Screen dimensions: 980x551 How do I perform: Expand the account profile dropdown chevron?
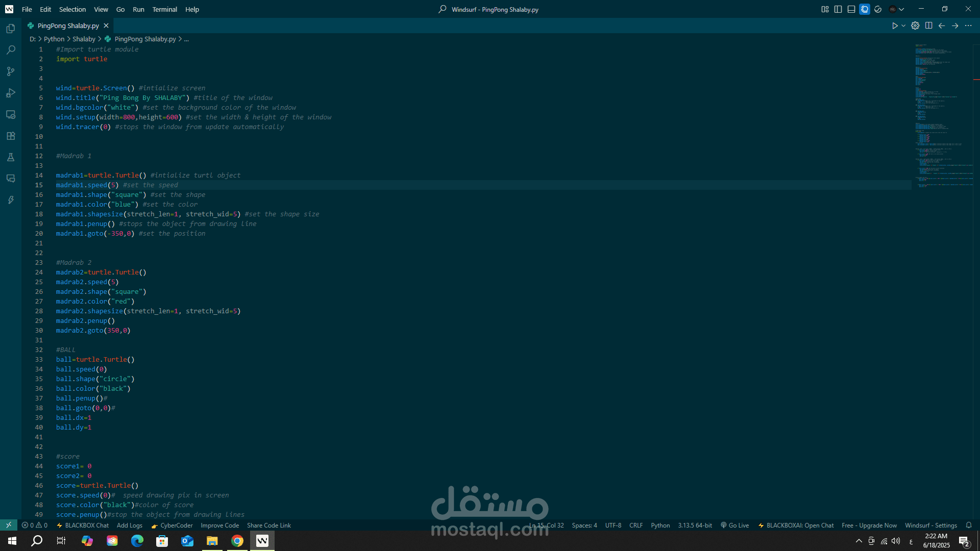click(x=902, y=9)
